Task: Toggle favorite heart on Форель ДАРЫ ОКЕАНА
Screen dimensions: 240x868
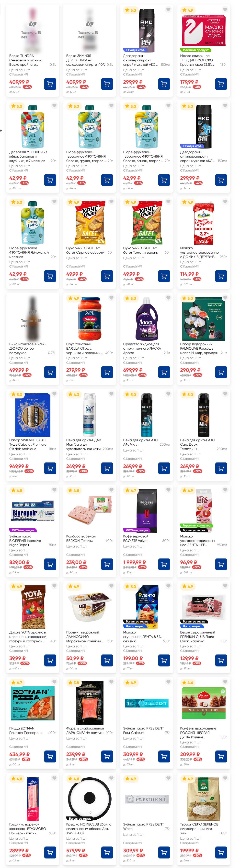Action: (111, 682)
